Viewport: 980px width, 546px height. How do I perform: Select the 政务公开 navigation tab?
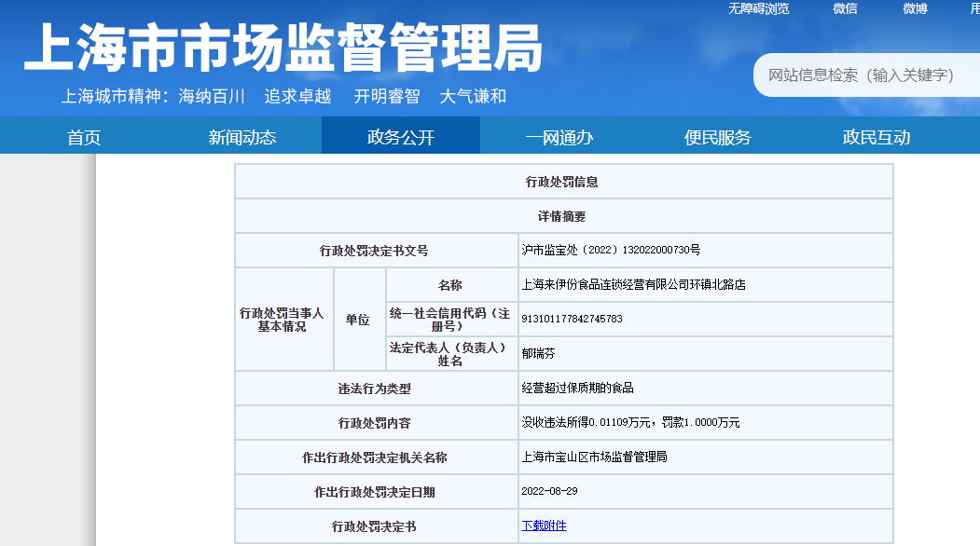(401, 137)
